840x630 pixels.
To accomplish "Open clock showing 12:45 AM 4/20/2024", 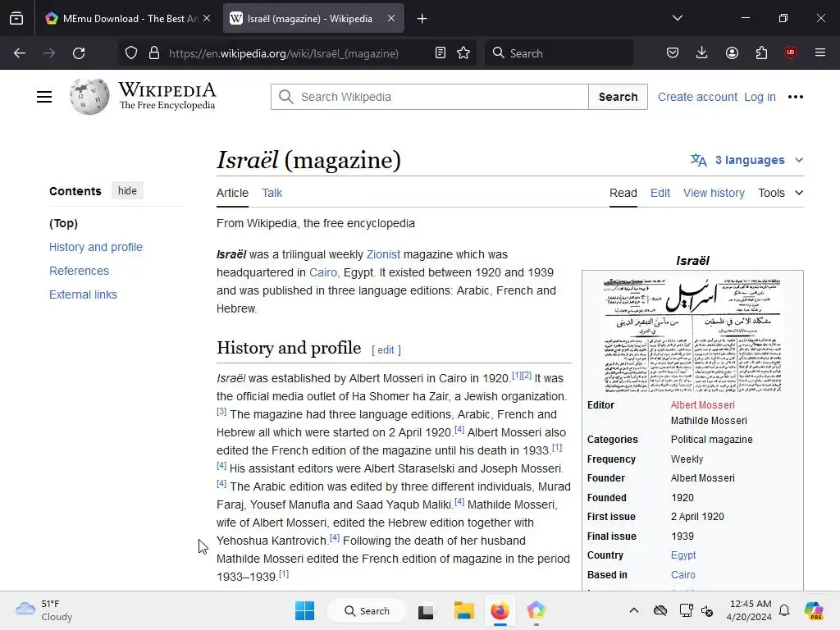I will (750, 610).
